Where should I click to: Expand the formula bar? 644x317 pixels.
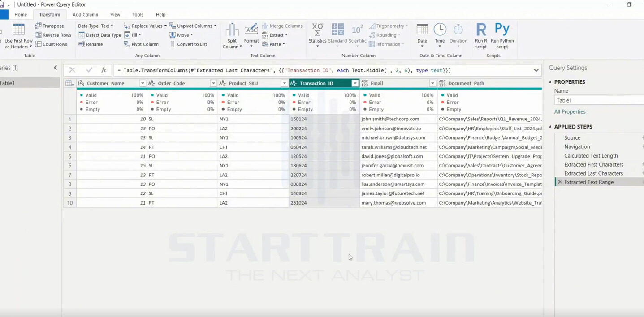[536, 70]
